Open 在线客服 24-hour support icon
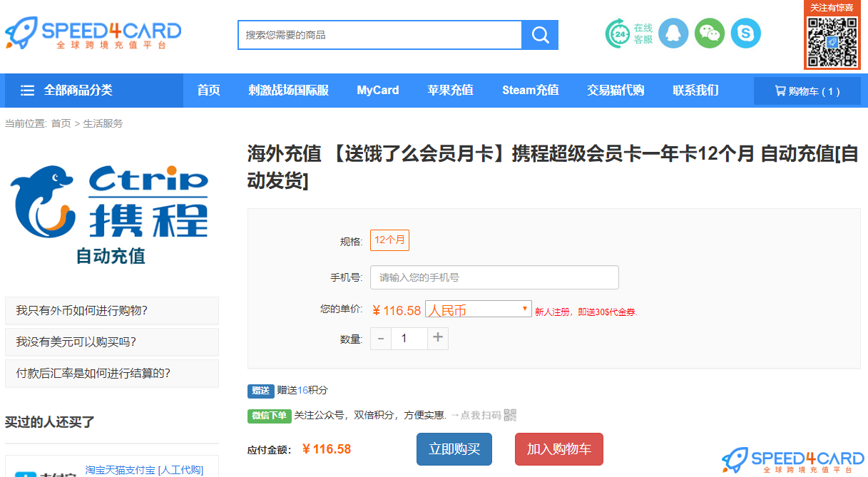 click(x=629, y=34)
